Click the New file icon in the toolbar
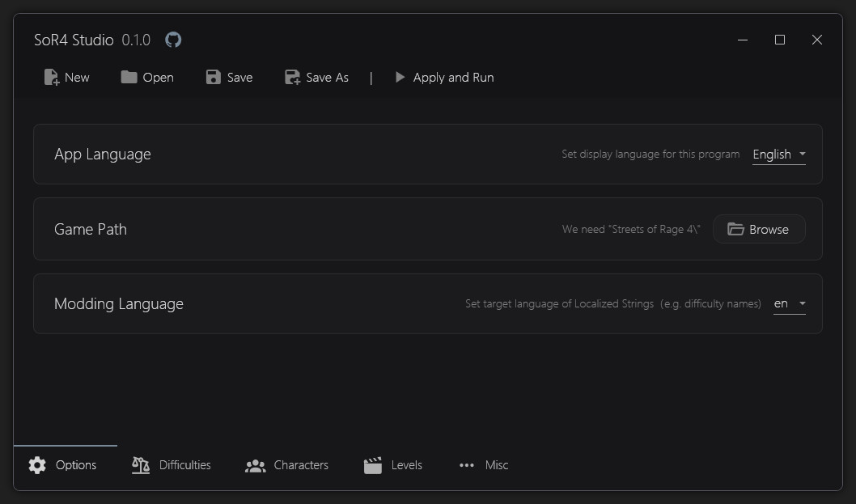 click(50, 77)
